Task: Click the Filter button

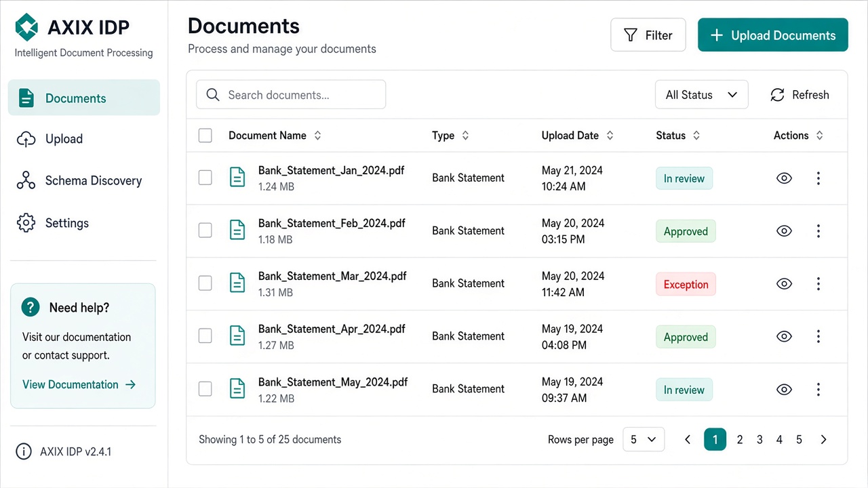Action: pyautogui.click(x=648, y=35)
